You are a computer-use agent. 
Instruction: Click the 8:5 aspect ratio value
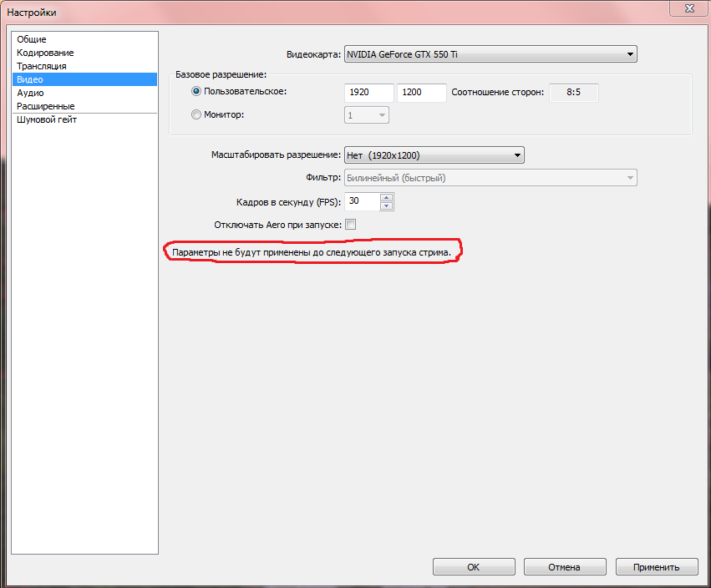click(x=574, y=93)
